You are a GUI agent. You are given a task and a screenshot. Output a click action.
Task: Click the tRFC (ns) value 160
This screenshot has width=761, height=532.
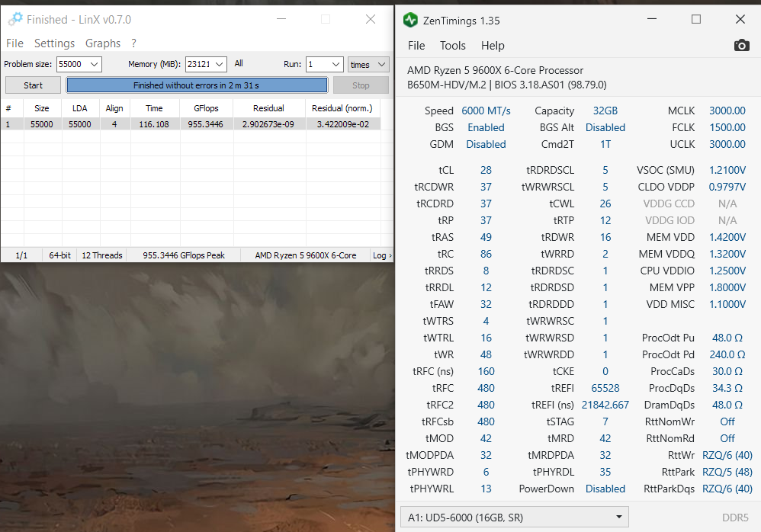point(486,371)
